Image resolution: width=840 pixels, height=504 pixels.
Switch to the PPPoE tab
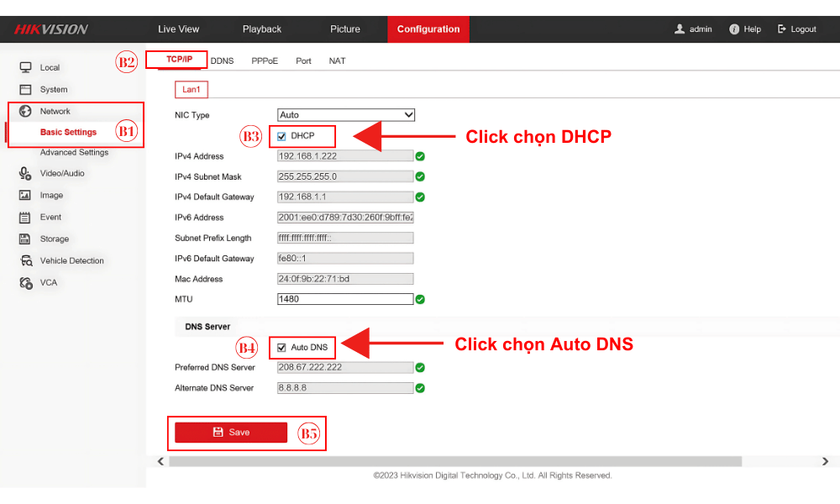point(265,61)
